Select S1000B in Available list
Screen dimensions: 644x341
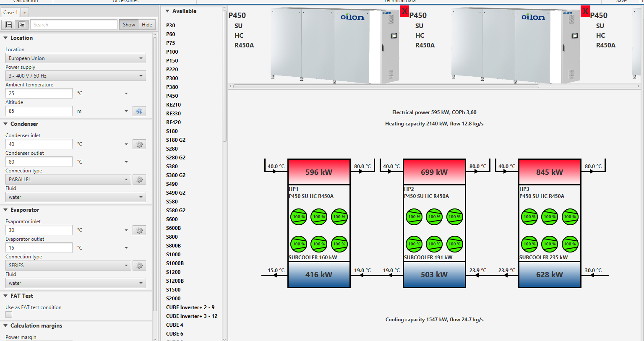(175, 263)
